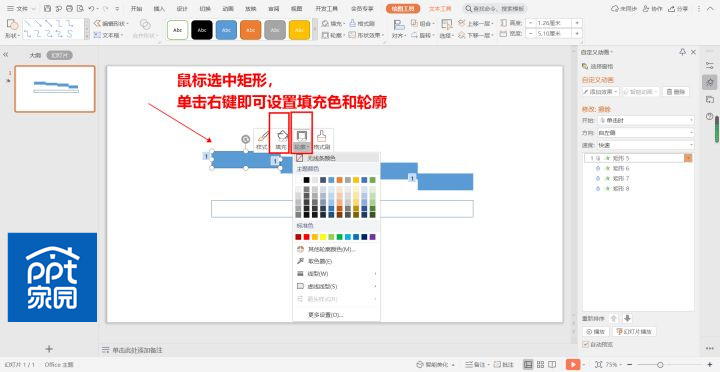Click 协作 collaborate button
The width and height of the screenshot is (720, 372).
(653, 9)
